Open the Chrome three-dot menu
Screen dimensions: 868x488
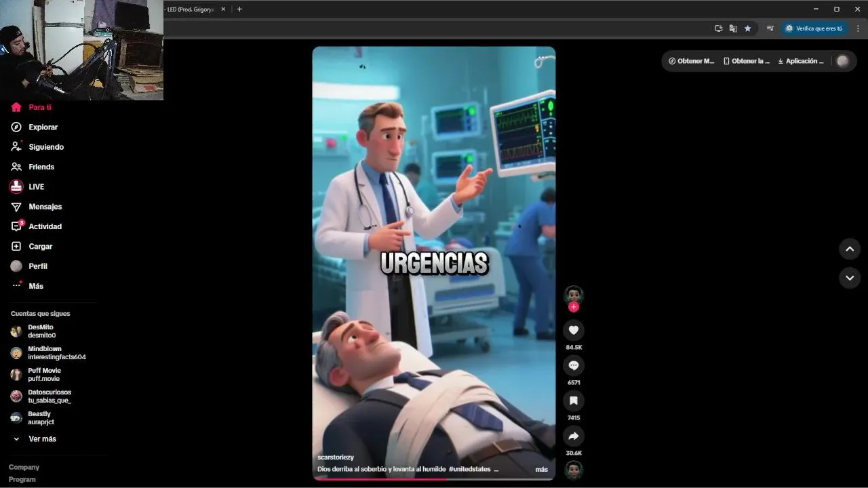coord(859,28)
